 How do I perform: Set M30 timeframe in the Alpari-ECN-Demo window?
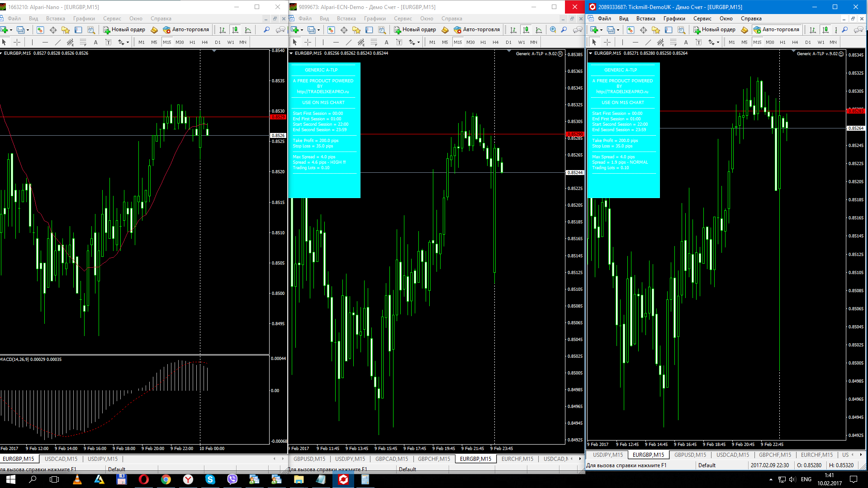[x=470, y=42]
